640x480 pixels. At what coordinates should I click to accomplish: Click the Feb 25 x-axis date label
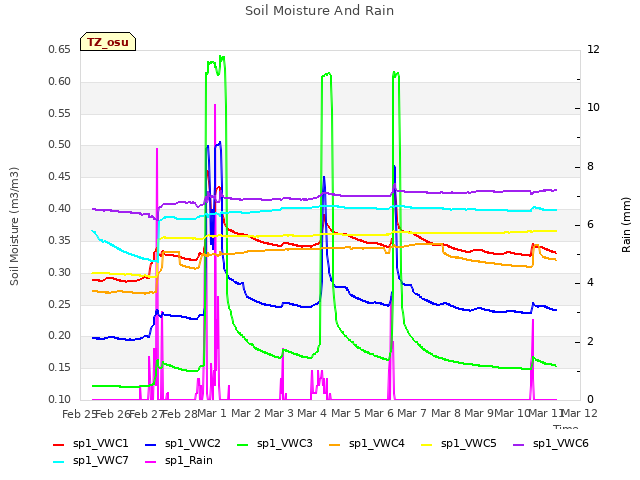point(79,414)
